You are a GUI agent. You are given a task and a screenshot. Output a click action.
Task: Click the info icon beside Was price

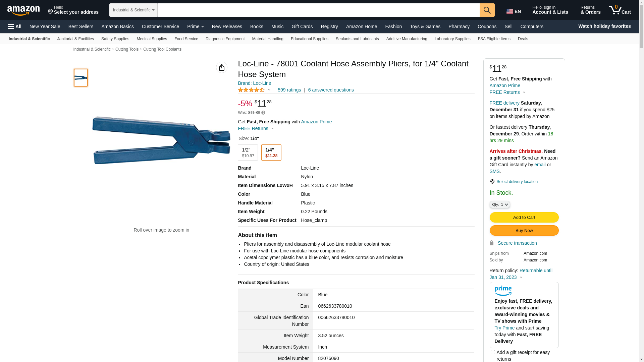click(x=263, y=113)
